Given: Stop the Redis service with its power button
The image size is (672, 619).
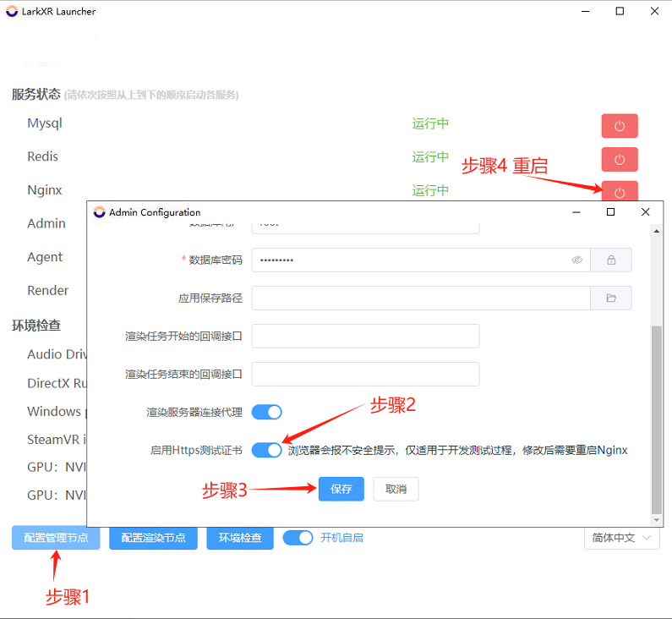Looking at the screenshot, I should [620, 160].
